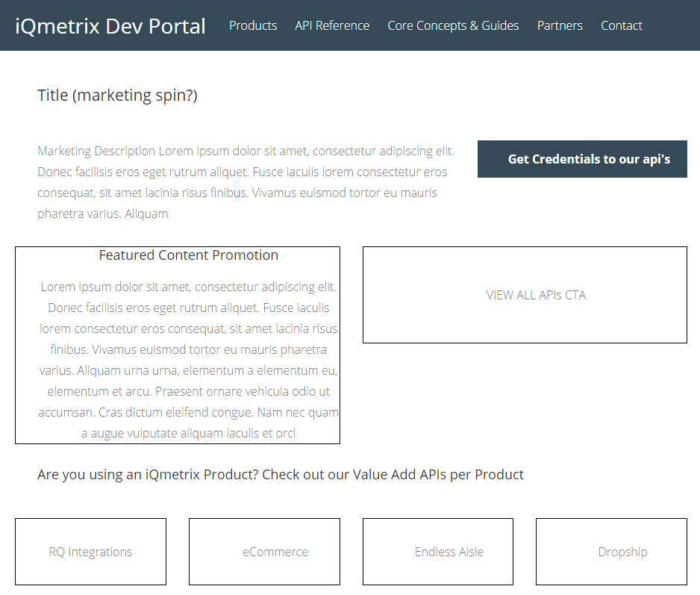700x595 pixels.
Task: Click the final word 'Aliquam' of marketing paragraph
Action: [x=146, y=214]
